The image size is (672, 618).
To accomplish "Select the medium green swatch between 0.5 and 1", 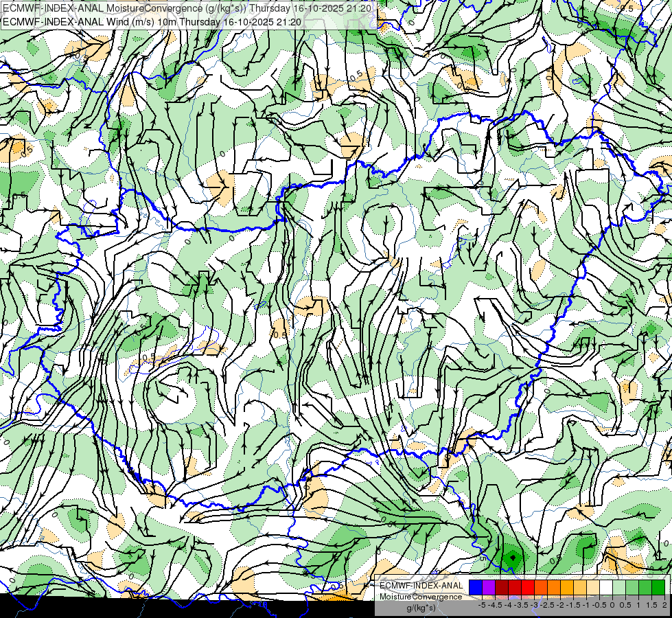I will pyautogui.click(x=632, y=587).
